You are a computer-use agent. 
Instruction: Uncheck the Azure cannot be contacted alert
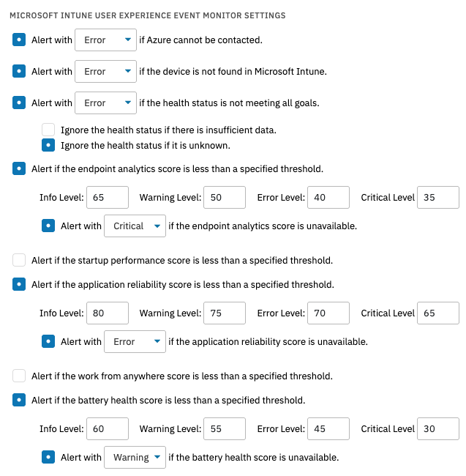pyautogui.click(x=19, y=40)
